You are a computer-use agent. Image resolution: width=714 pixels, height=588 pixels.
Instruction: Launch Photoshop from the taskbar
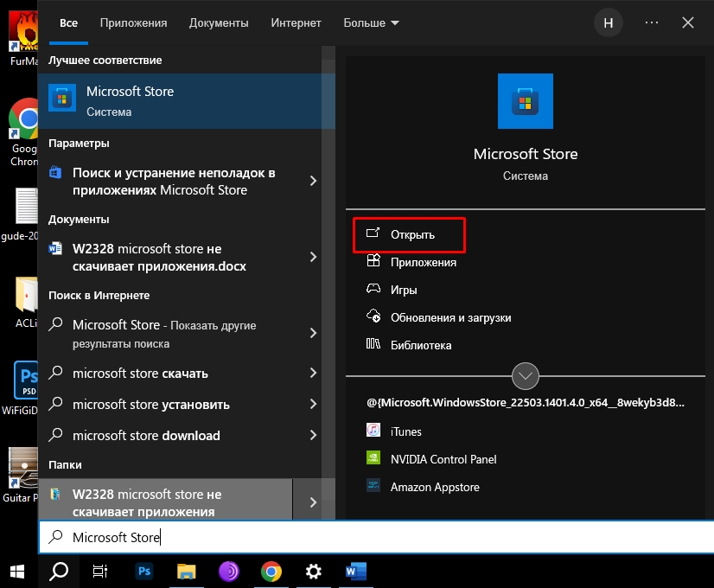coord(144,572)
